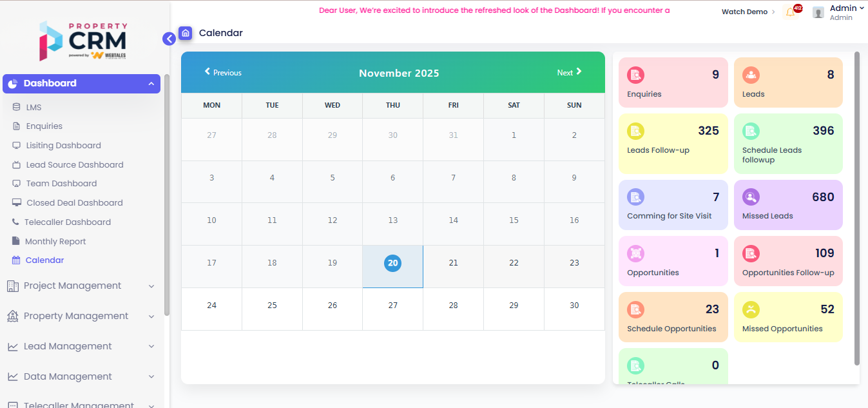
Task: Click Next to advance calendar month
Action: click(569, 72)
